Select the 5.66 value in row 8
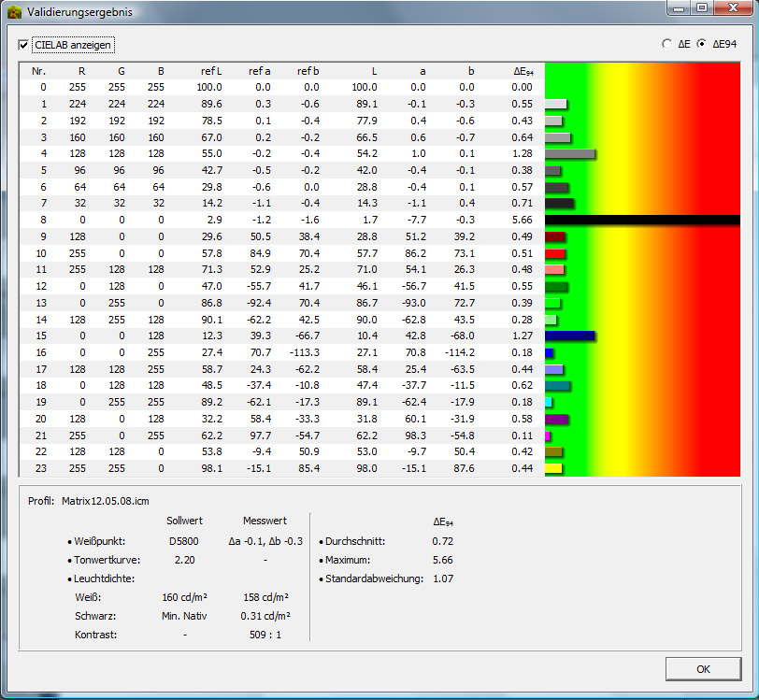 522,221
